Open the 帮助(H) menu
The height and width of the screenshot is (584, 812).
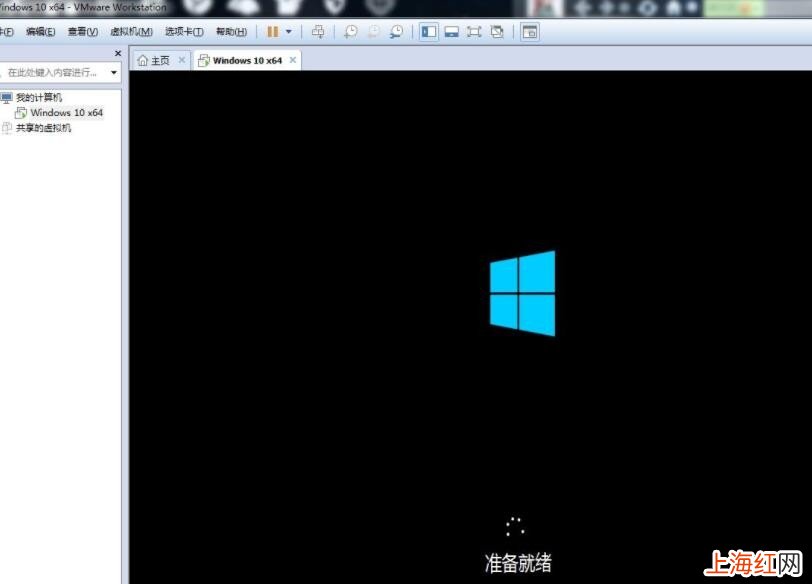231,32
